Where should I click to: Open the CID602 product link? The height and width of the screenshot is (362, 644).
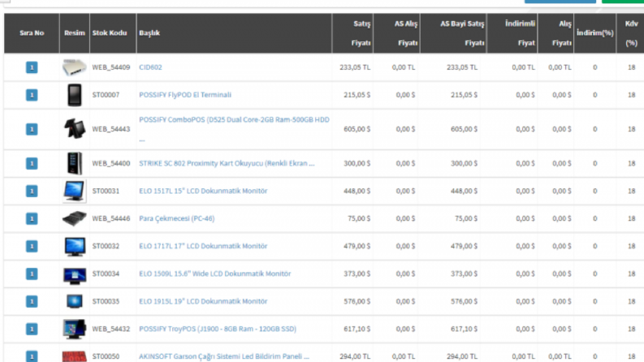pyautogui.click(x=150, y=67)
